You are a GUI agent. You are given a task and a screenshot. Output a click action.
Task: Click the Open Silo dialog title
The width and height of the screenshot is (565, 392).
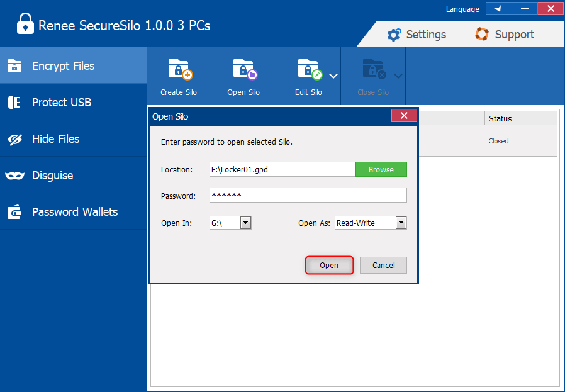point(170,116)
